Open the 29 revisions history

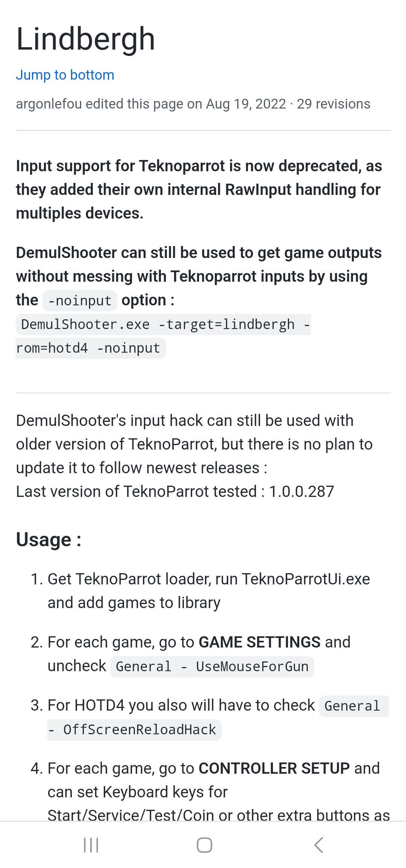pyautogui.click(x=333, y=104)
